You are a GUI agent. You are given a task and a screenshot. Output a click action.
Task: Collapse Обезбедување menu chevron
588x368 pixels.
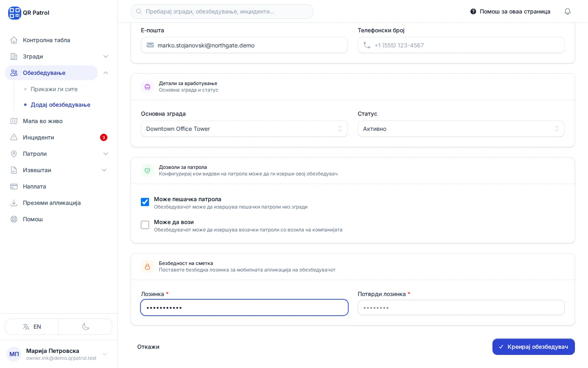click(x=106, y=73)
